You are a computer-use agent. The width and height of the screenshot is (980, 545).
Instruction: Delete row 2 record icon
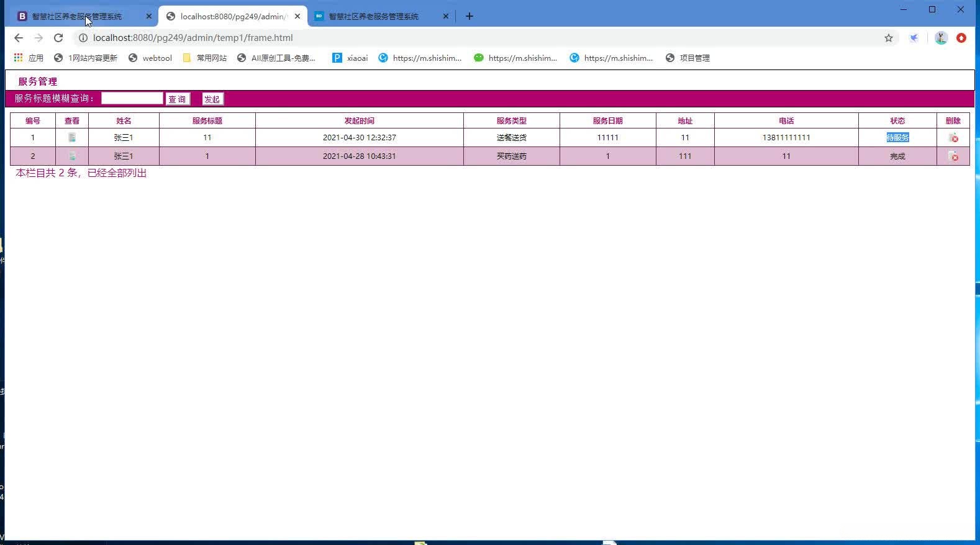click(953, 156)
